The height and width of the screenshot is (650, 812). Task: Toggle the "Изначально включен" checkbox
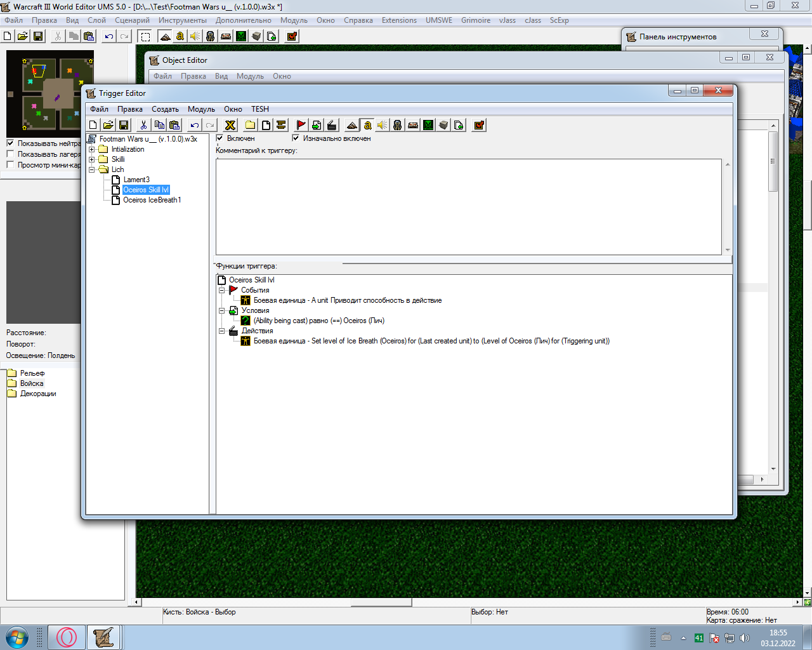coord(296,138)
